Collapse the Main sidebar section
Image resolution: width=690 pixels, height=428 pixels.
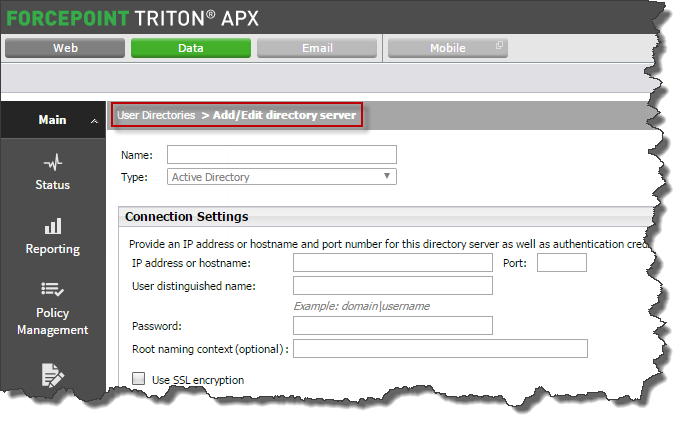click(x=94, y=121)
